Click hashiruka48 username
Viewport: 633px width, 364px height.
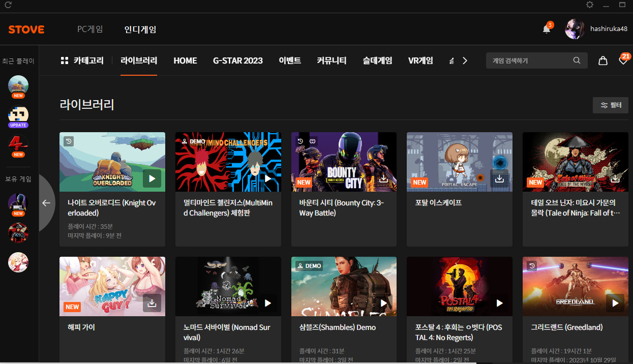click(x=609, y=29)
